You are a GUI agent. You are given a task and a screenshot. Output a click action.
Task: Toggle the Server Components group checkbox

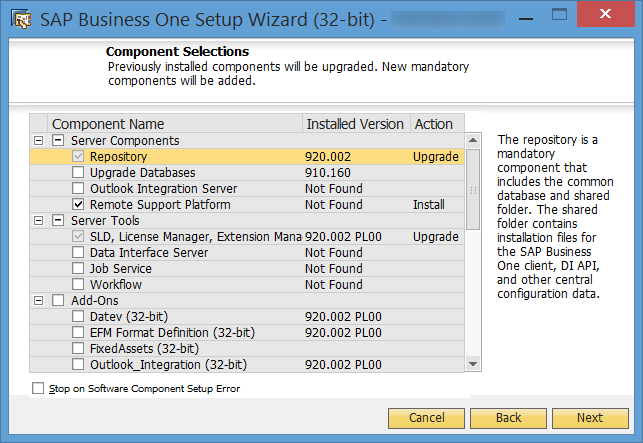click(x=58, y=140)
